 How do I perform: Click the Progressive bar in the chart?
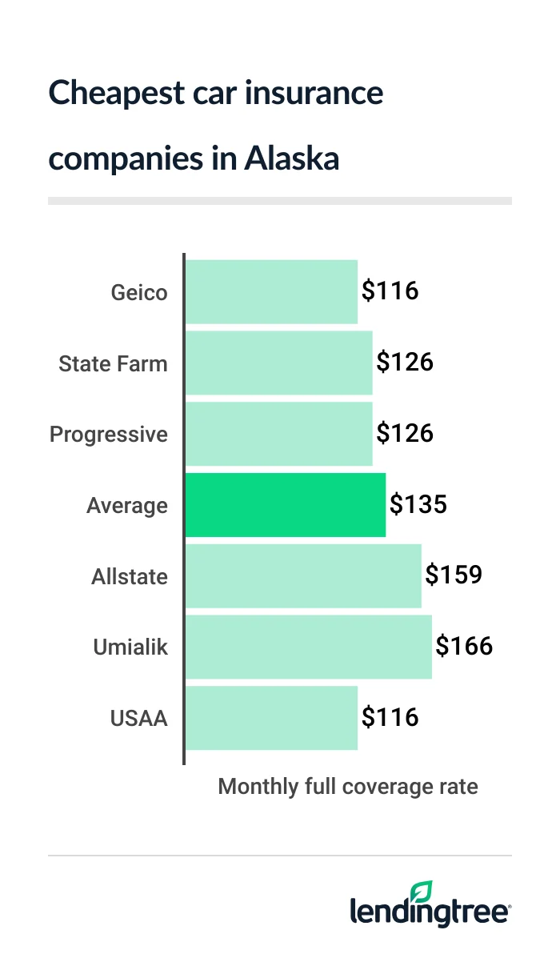pyautogui.click(x=278, y=434)
